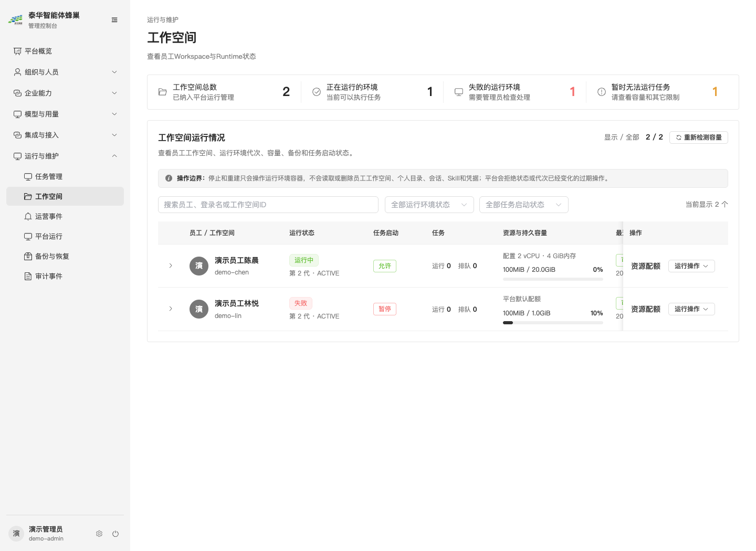
Task: Focus the 搜索员工 search field
Action: [x=268, y=205]
